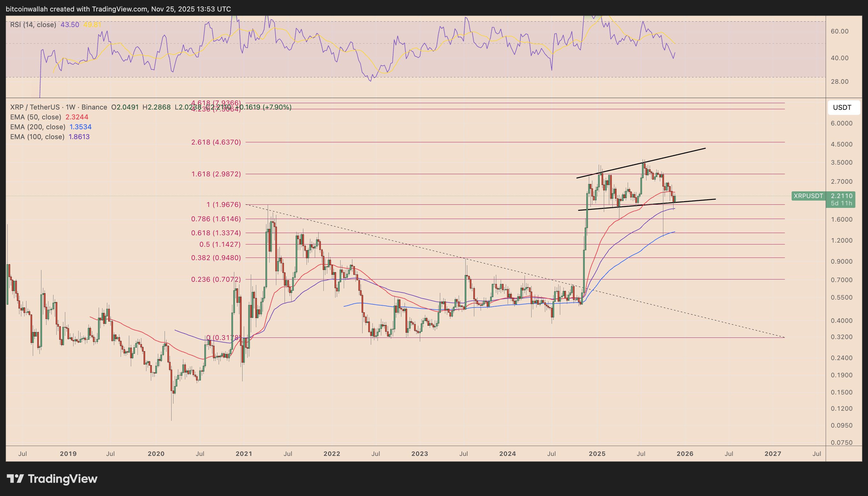Click the 2025 label on time axis

click(597, 453)
